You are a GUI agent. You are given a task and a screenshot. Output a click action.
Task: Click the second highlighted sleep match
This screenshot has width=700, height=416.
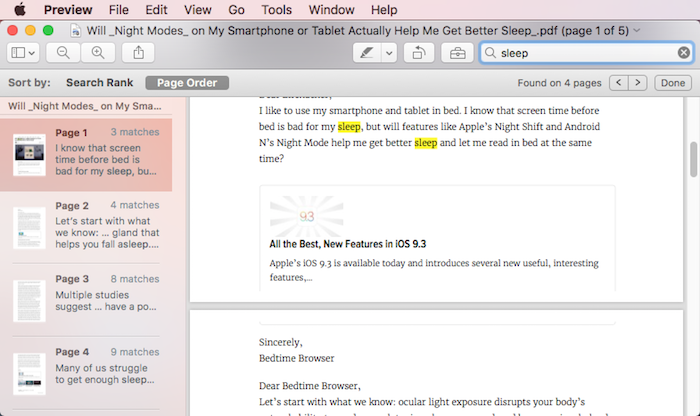pyautogui.click(x=425, y=143)
